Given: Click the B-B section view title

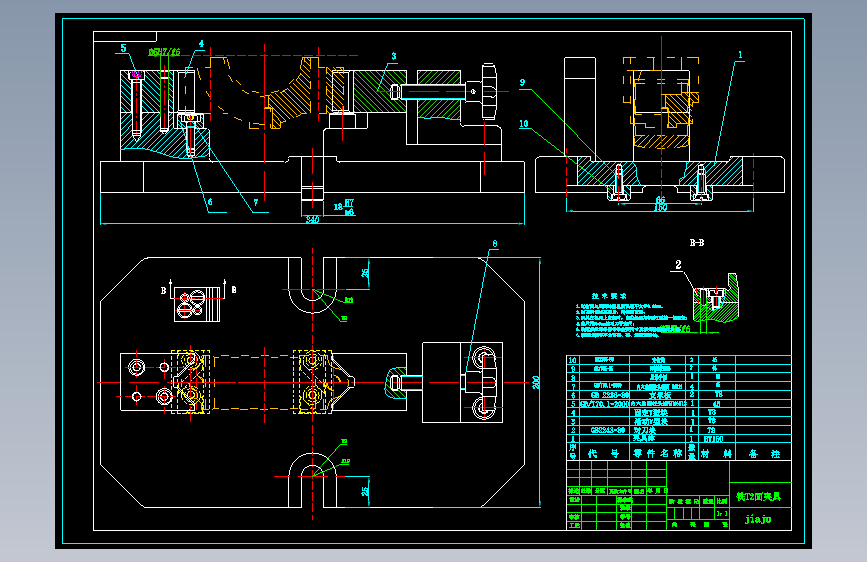Looking at the screenshot, I should click(697, 243).
